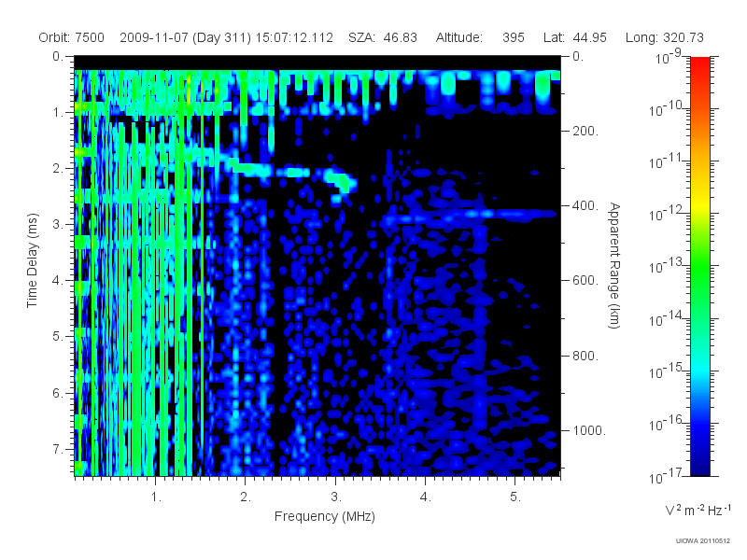The height and width of the screenshot is (560, 747).
Task: Click the Lat: 44.95 header value
Action: point(575,37)
